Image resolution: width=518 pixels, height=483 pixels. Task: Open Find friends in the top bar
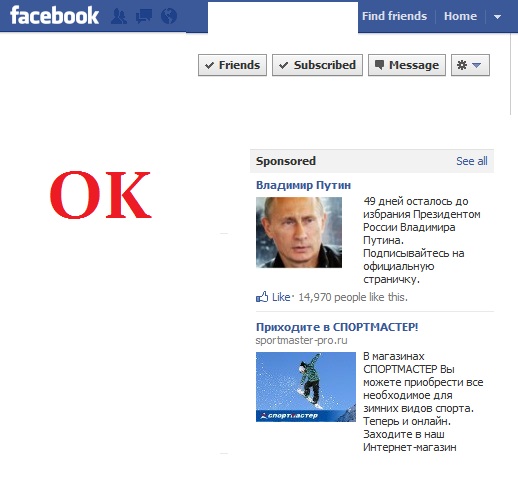[394, 16]
